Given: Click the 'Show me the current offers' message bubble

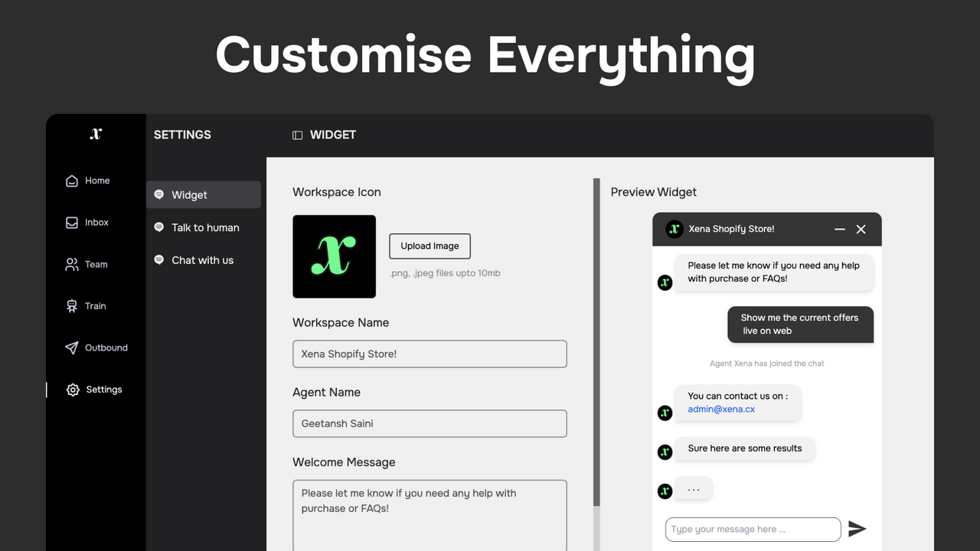Looking at the screenshot, I should tap(800, 324).
